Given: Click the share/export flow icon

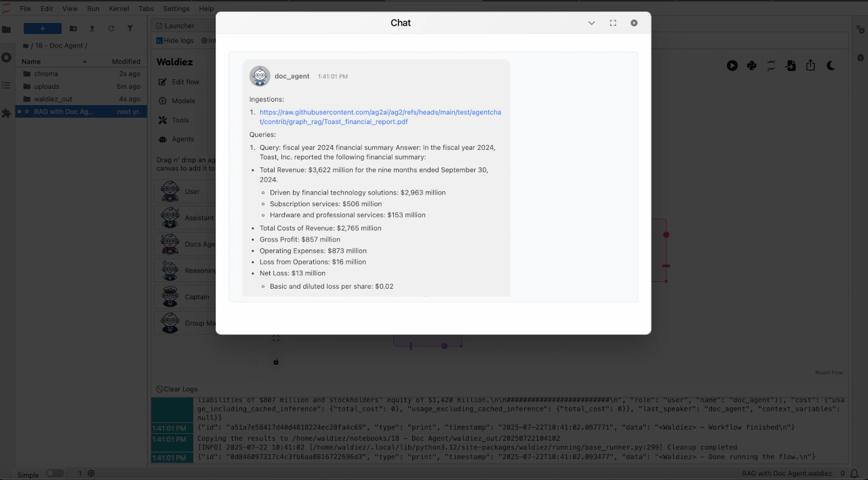Looking at the screenshot, I should [810, 66].
